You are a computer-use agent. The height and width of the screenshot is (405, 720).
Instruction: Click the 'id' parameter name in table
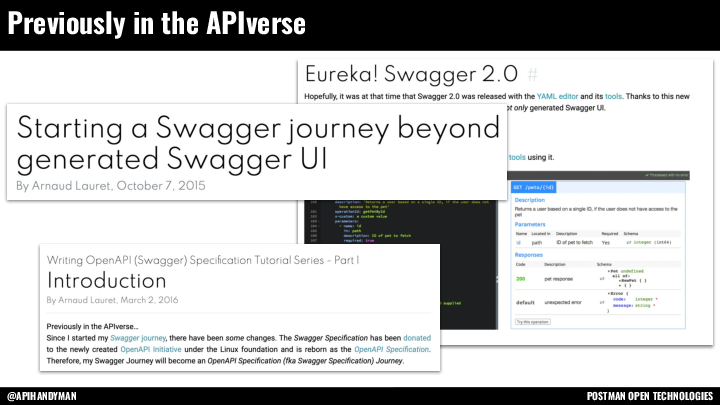tap(518, 240)
